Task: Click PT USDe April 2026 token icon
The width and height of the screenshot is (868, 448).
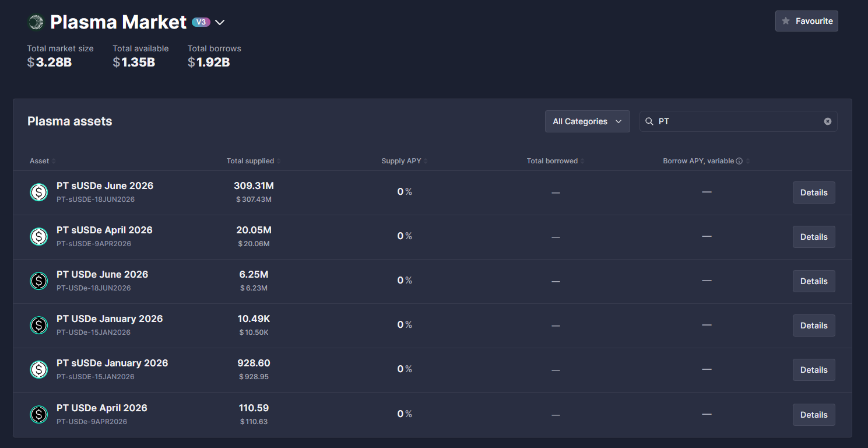Action: pos(39,415)
